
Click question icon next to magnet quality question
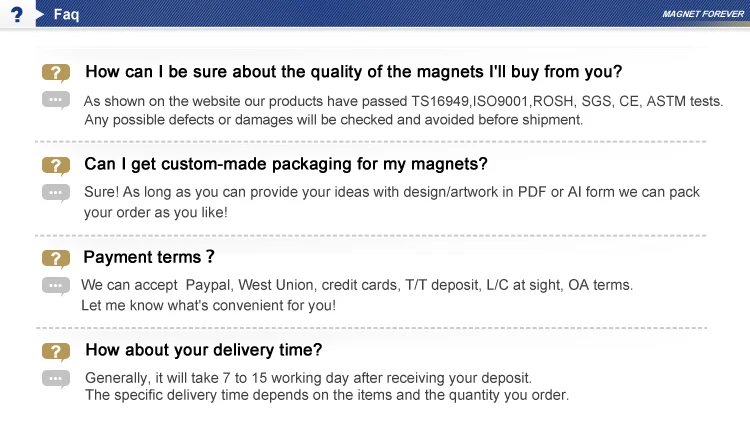56,73
